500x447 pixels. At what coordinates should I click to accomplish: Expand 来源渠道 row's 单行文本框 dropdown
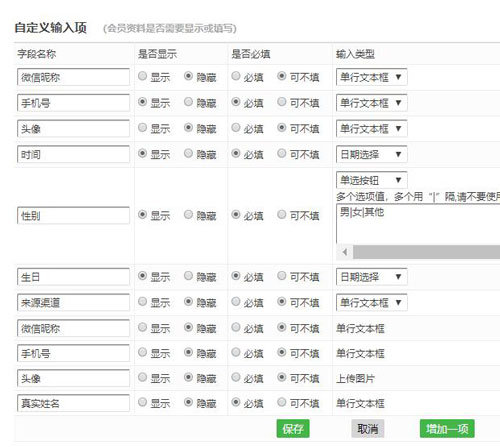click(x=372, y=302)
